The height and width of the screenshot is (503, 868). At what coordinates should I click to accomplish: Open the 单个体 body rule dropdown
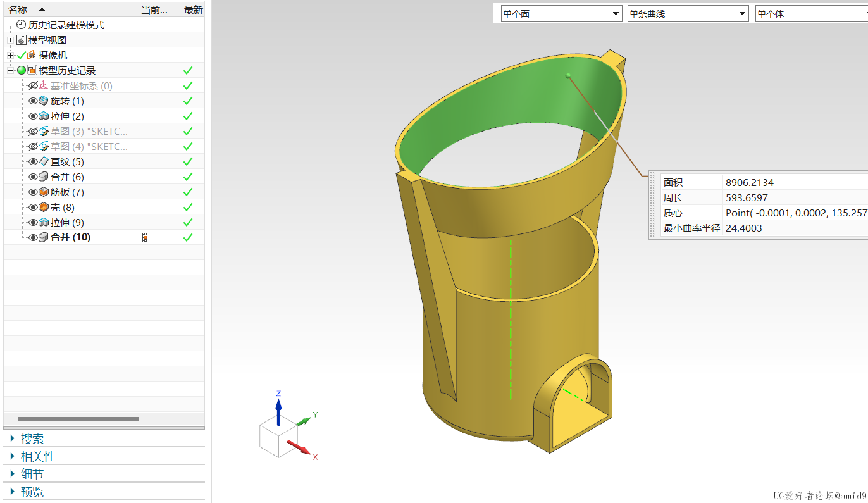pos(812,13)
